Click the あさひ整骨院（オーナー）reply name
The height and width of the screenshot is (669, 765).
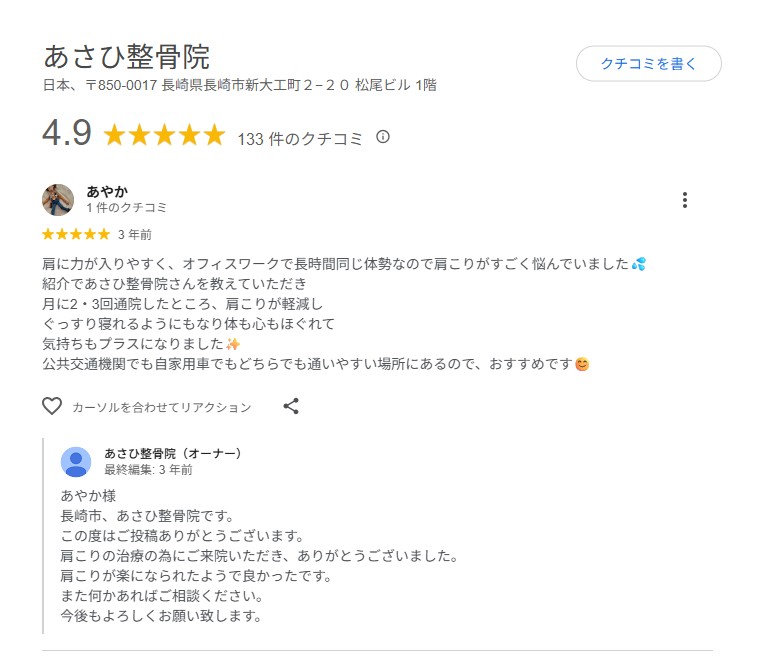pyautogui.click(x=174, y=453)
